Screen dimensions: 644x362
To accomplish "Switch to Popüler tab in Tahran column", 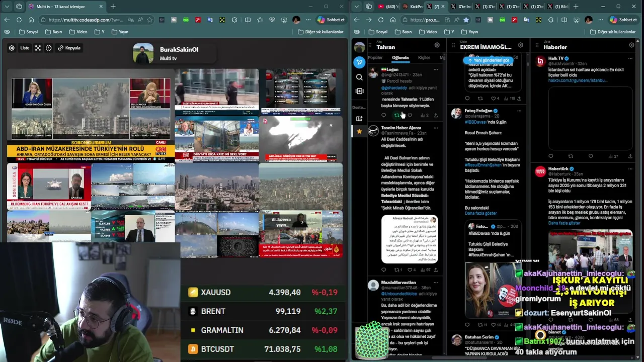I will 375,58.
